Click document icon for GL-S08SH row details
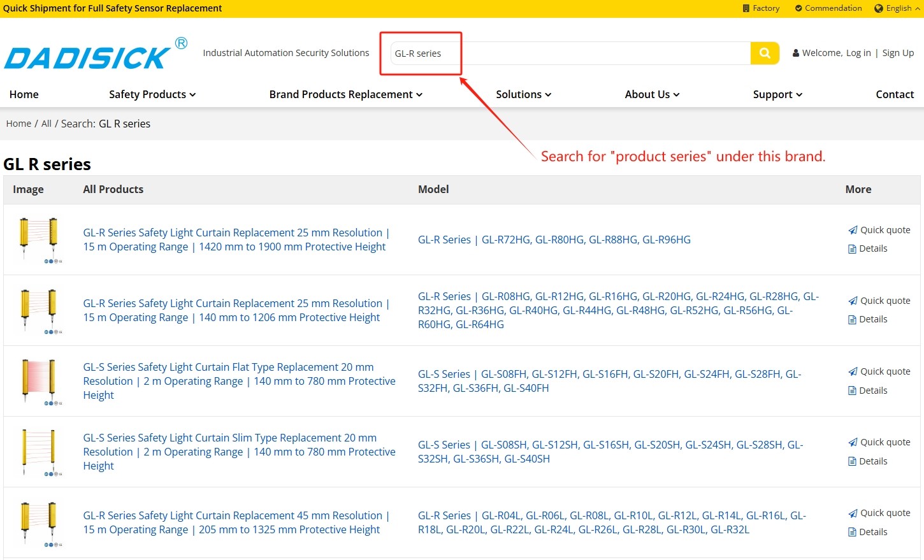Viewport: 924px width, 560px height. pyautogui.click(x=852, y=462)
